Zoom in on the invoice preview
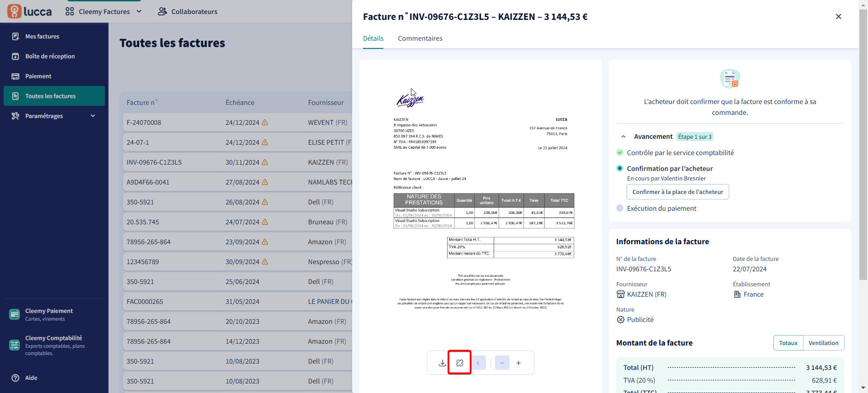This screenshot has width=868, height=393. click(519, 363)
